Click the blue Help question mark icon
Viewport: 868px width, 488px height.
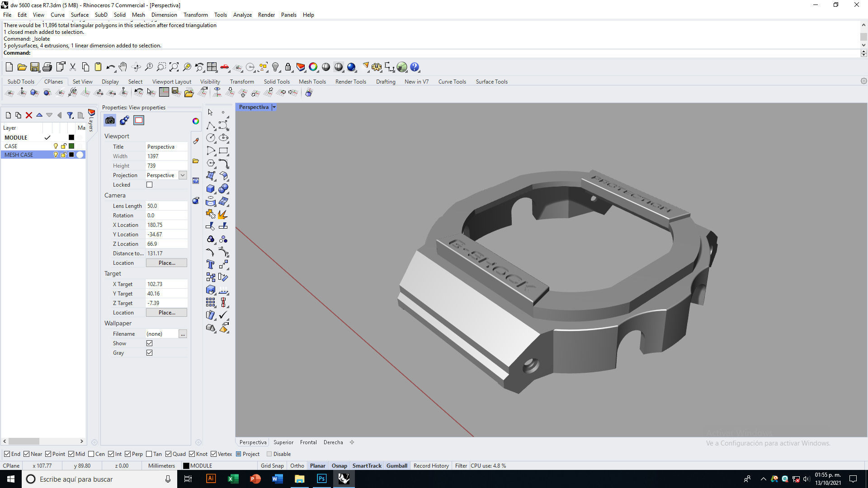[x=415, y=67]
